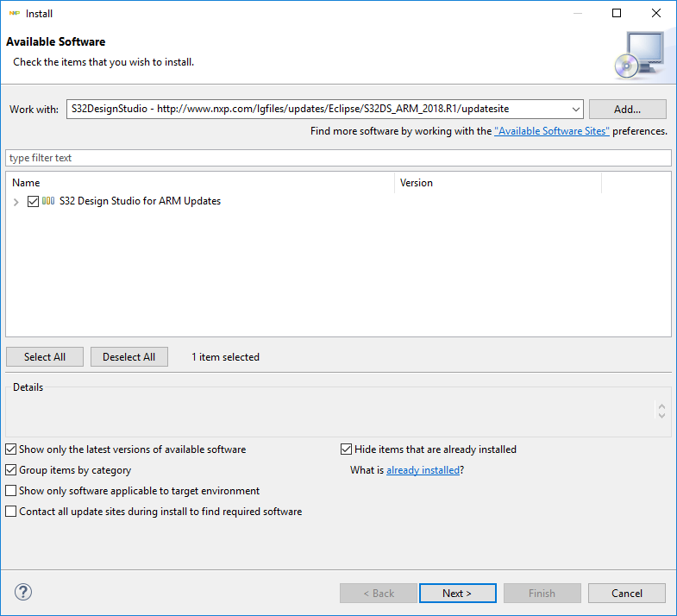Click the NXP logo in title bar

(15, 14)
